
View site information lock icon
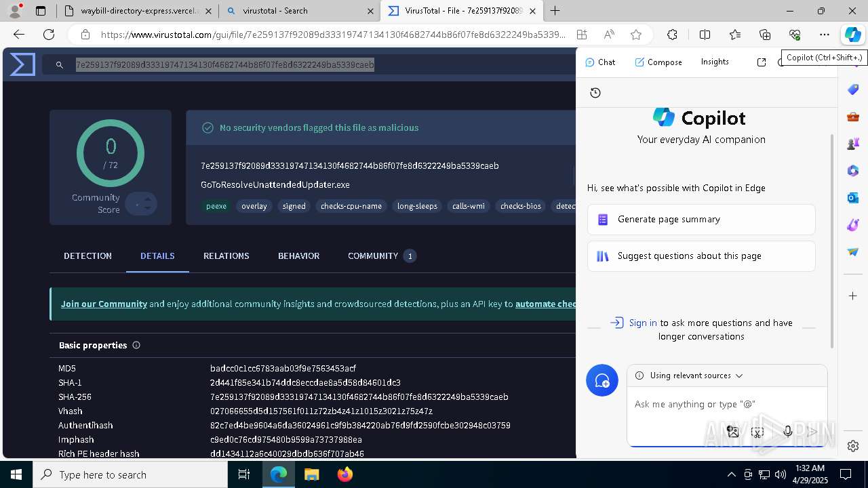(85, 35)
